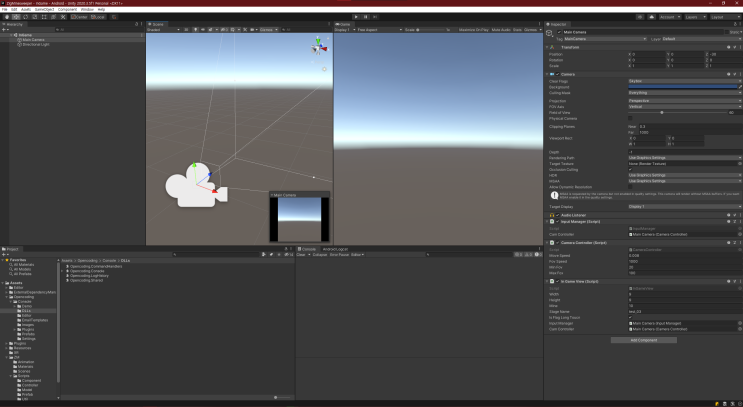Open Transform component settings icon
The width and height of the screenshot is (743, 407).
(734, 47)
